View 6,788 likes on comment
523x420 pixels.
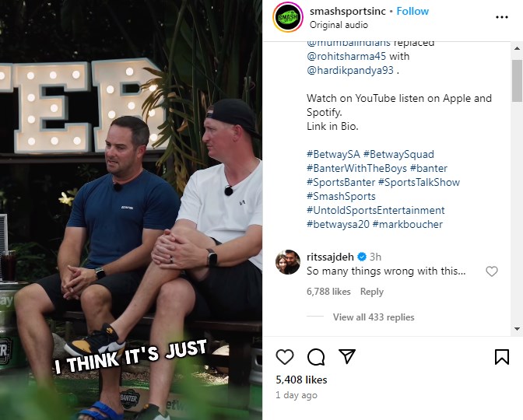[328, 292]
